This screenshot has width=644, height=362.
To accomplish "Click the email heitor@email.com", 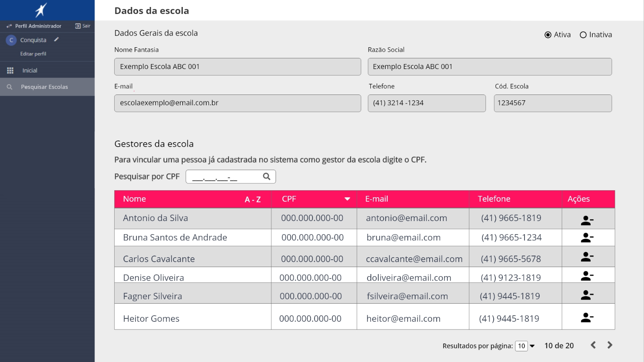I will point(403,319).
